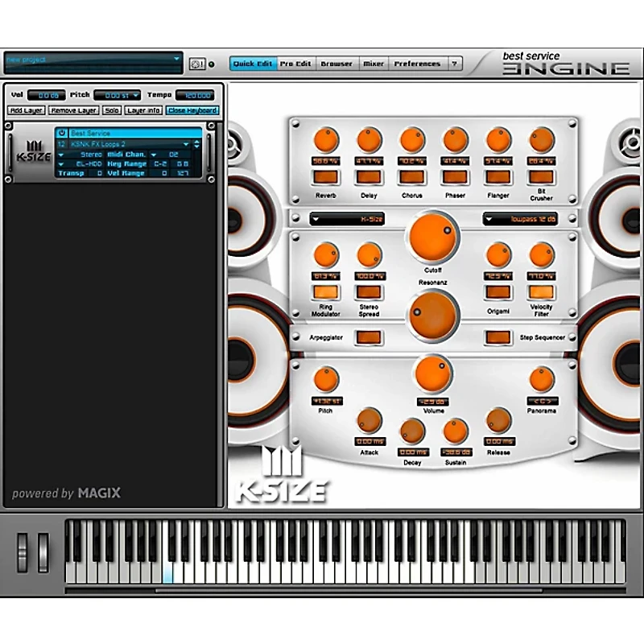The width and height of the screenshot is (644, 644).
Task: Click the Tempo value field
Action: [195, 95]
